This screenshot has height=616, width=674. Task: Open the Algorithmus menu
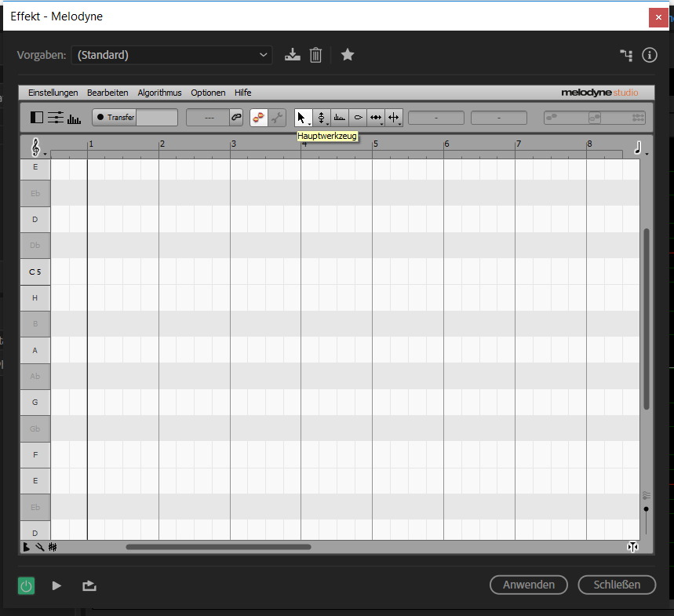[159, 93]
